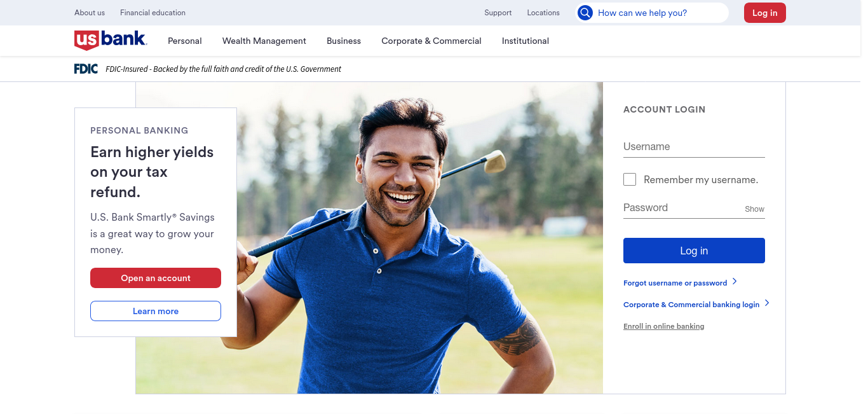
Task: Open Corporate & Commercial banking login link
Action: [x=691, y=305]
